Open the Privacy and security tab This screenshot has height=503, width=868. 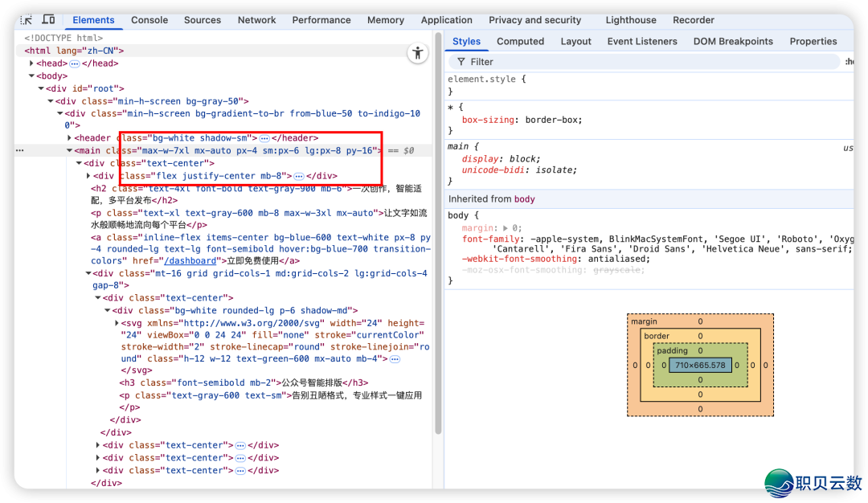click(x=534, y=20)
